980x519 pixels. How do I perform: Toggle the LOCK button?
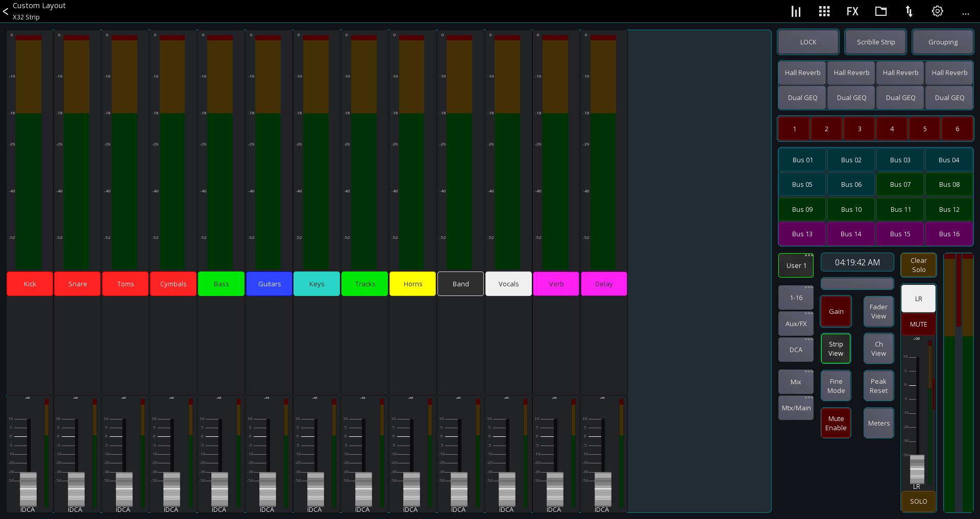(x=808, y=42)
